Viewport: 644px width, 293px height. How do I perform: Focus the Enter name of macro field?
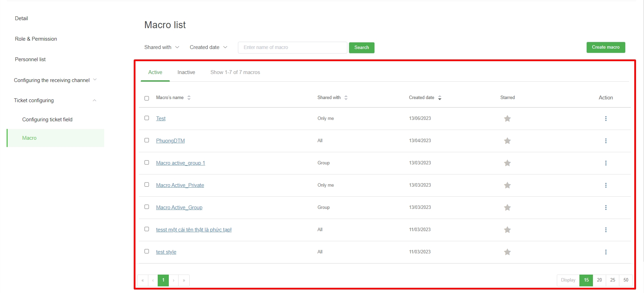coord(292,48)
